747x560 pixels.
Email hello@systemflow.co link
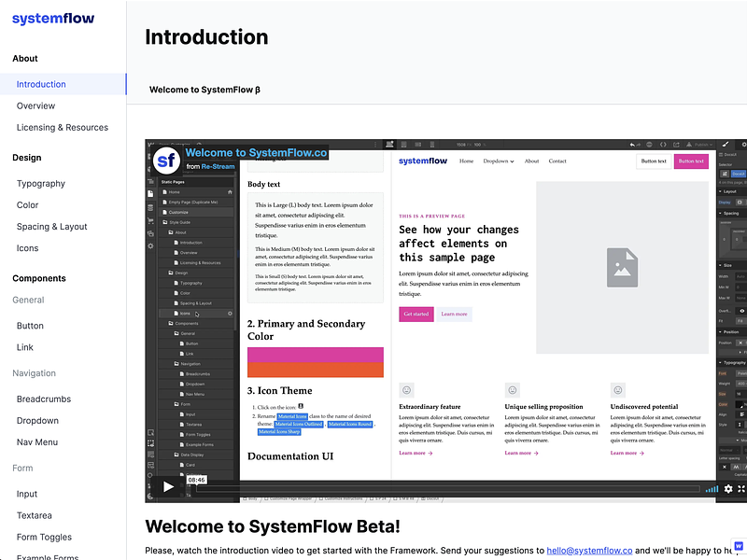pyautogui.click(x=589, y=551)
